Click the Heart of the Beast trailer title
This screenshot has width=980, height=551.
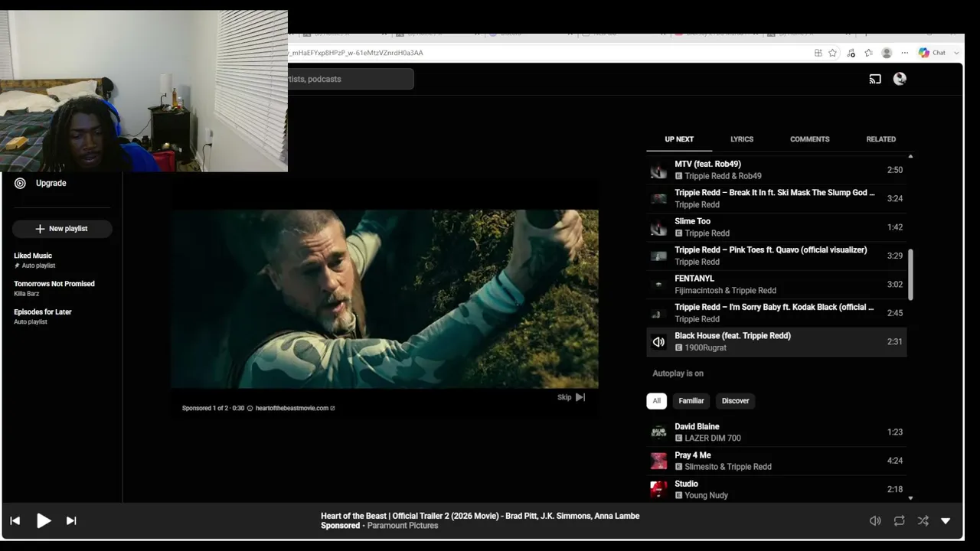[x=480, y=516]
